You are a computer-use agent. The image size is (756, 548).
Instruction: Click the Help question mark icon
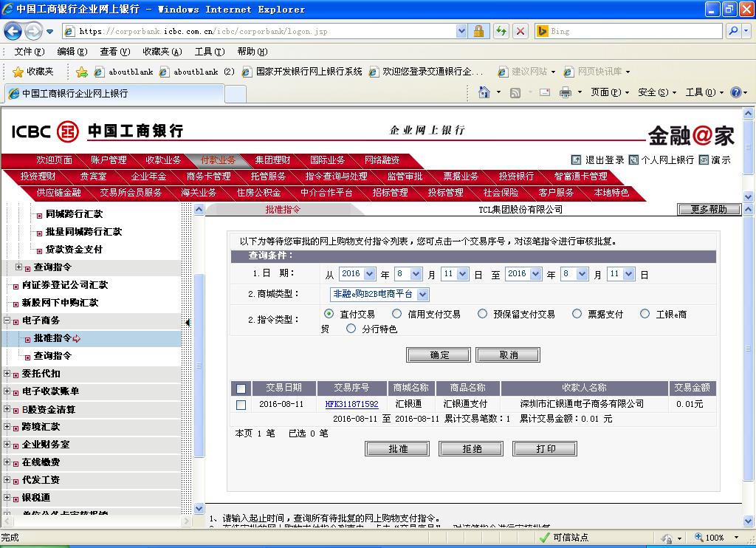735,92
